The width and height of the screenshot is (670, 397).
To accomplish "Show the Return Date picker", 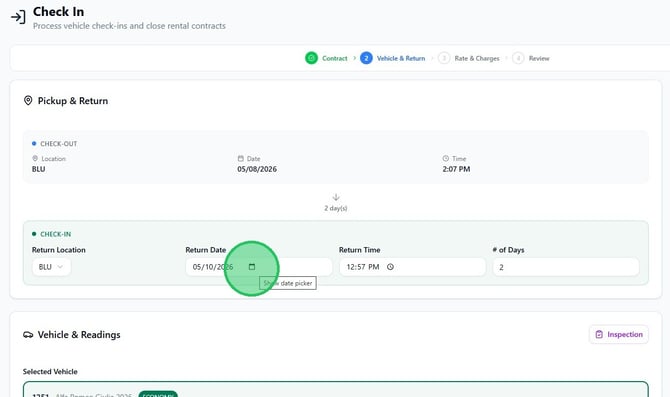I will tap(252, 267).
